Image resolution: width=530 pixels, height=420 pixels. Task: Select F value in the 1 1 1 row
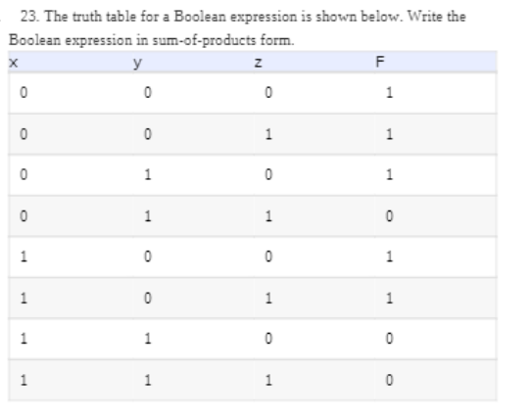tap(389, 381)
